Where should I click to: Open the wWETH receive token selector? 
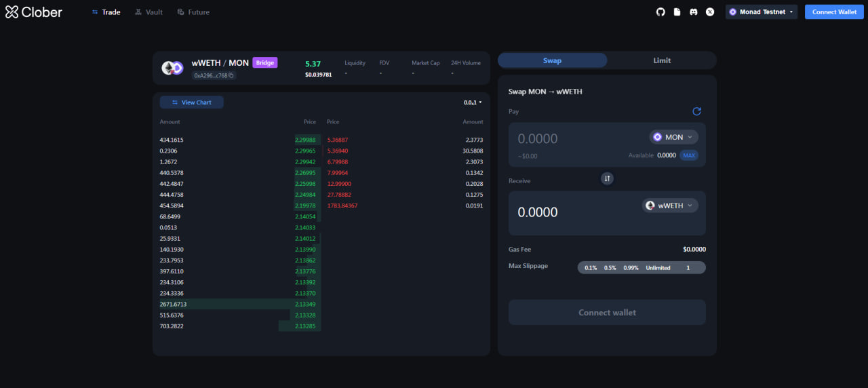tap(670, 206)
